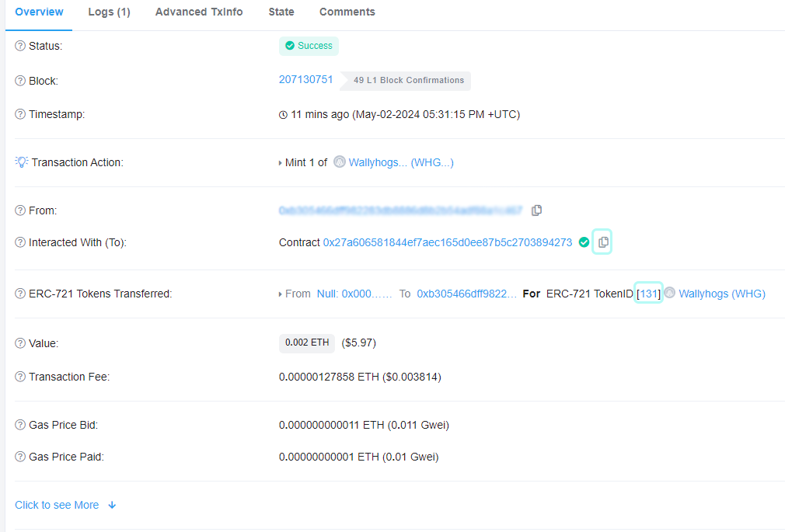785x532 pixels.
Task: Click the help icon next to Gas Price Bid
Action: [x=19, y=425]
